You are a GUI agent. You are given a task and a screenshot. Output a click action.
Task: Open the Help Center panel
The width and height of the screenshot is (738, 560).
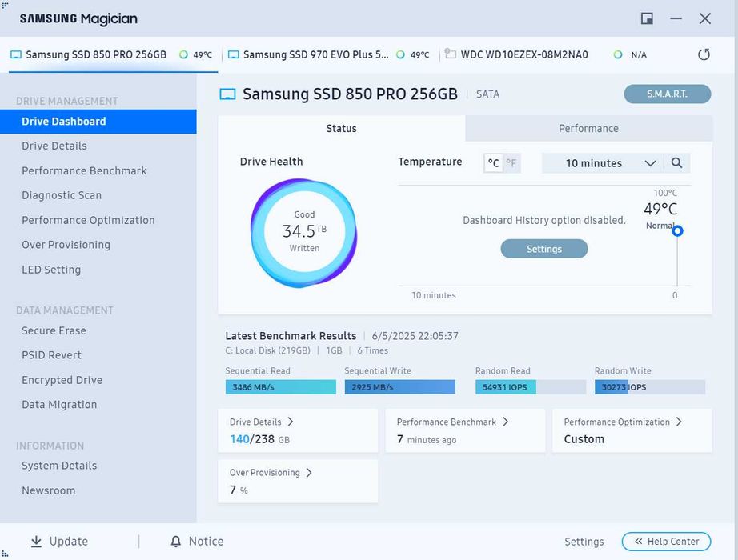point(666,541)
